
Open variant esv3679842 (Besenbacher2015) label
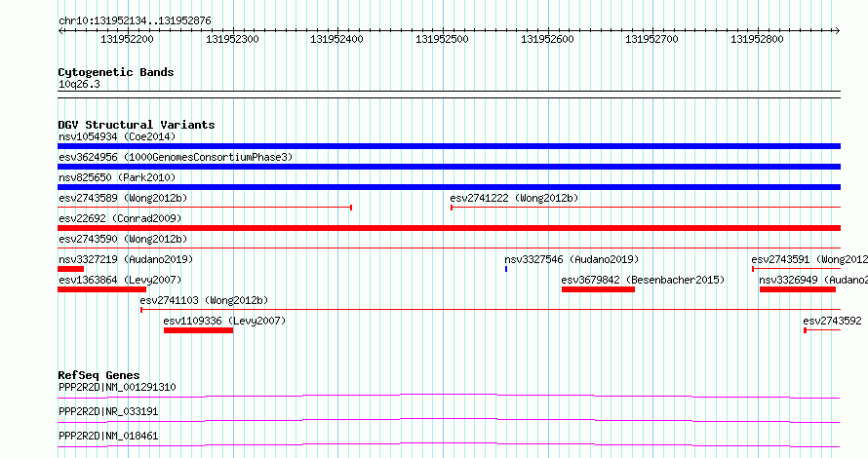click(x=643, y=280)
